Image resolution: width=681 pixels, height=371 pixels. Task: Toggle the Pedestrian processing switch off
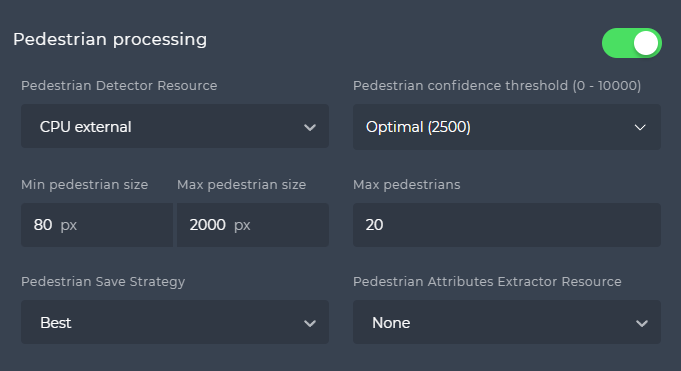pyautogui.click(x=631, y=43)
